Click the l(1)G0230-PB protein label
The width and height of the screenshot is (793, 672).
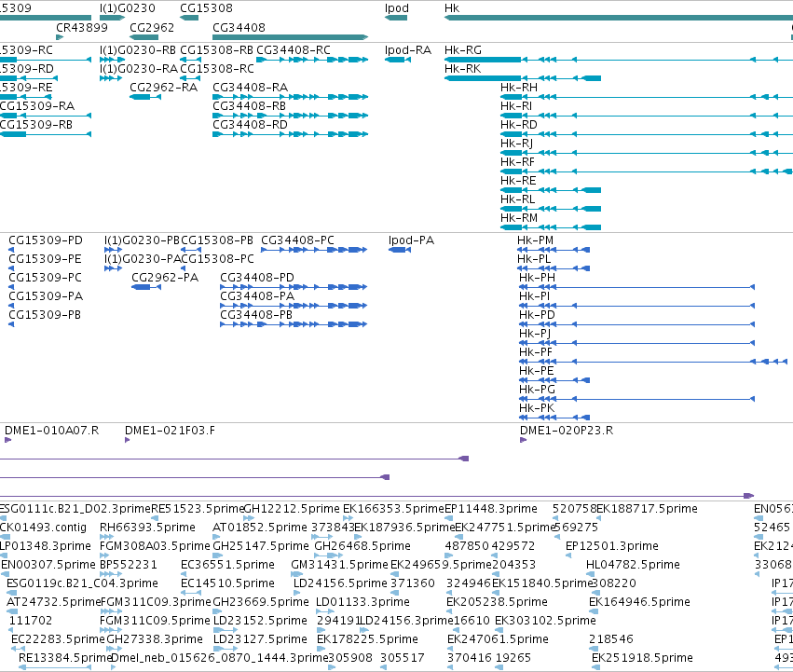[143, 240]
